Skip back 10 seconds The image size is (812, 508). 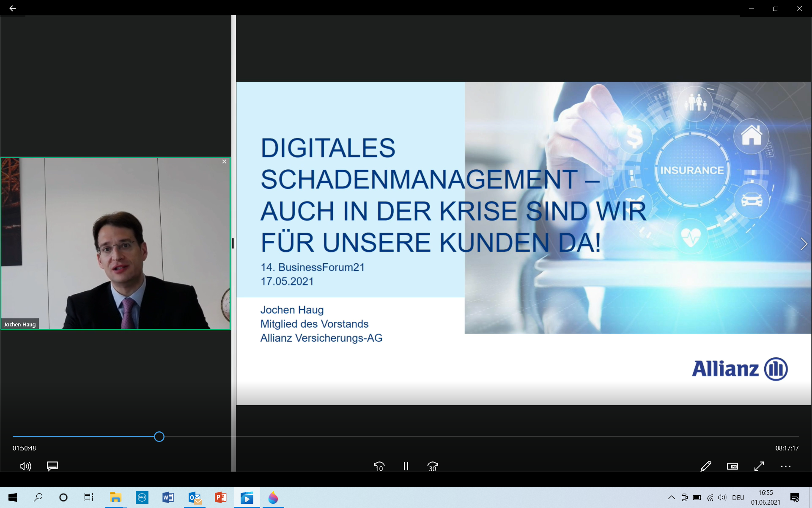pyautogui.click(x=379, y=466)
